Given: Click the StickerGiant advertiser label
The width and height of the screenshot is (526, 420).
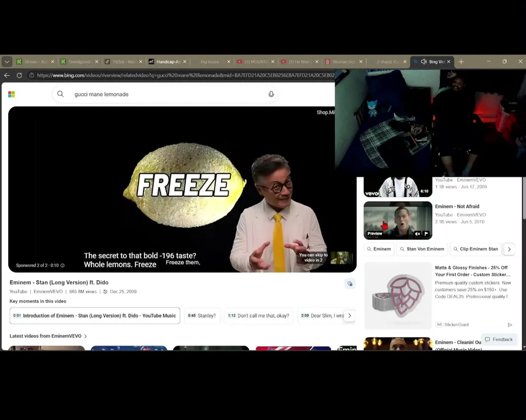Looking at the screenshot, I should click(456, 324).
